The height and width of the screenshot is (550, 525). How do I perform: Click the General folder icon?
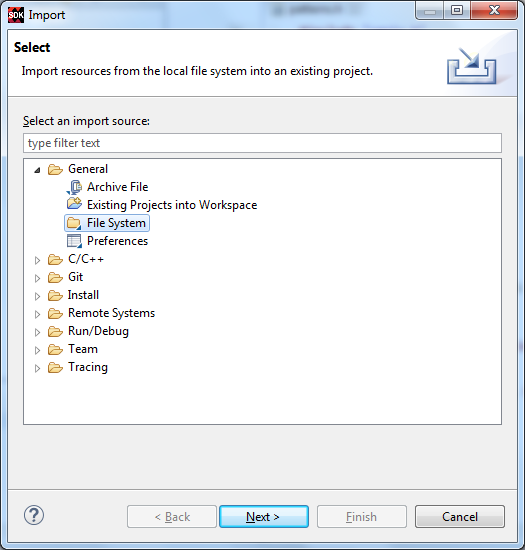click(x=55, y=169)
